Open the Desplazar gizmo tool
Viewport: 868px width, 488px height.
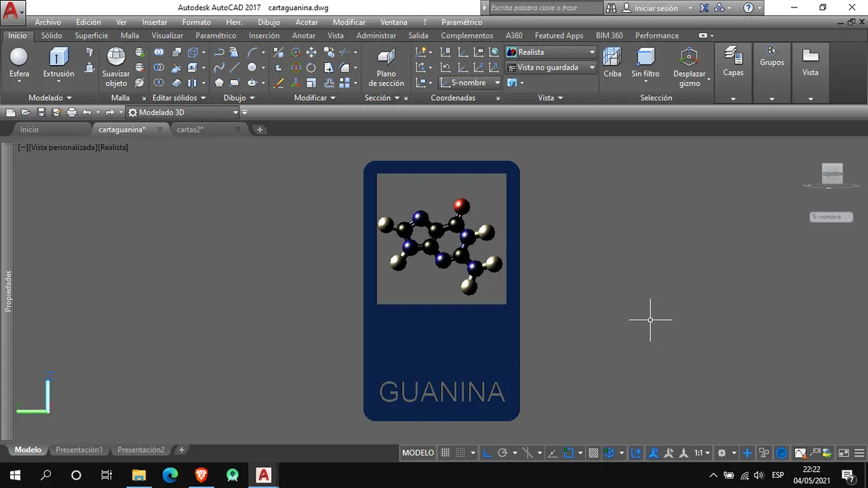click(x=690, y=67)
